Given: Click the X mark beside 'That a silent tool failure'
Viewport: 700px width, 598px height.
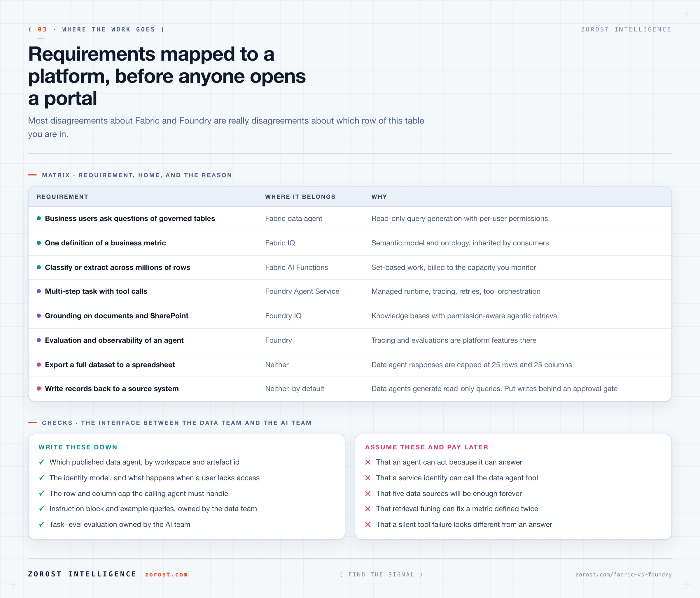Looking at the screenshot, I should pyautogui.click(x=368, y=525).
